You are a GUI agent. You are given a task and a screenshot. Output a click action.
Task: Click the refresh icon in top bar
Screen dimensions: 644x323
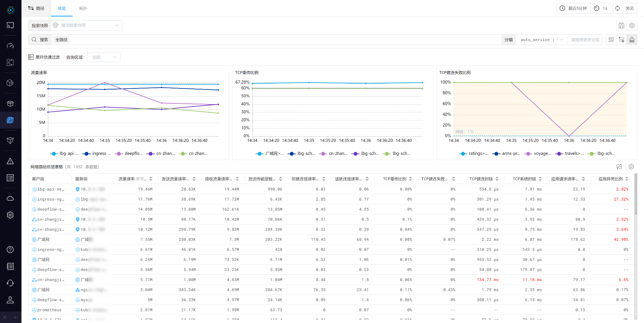(617, 8)
